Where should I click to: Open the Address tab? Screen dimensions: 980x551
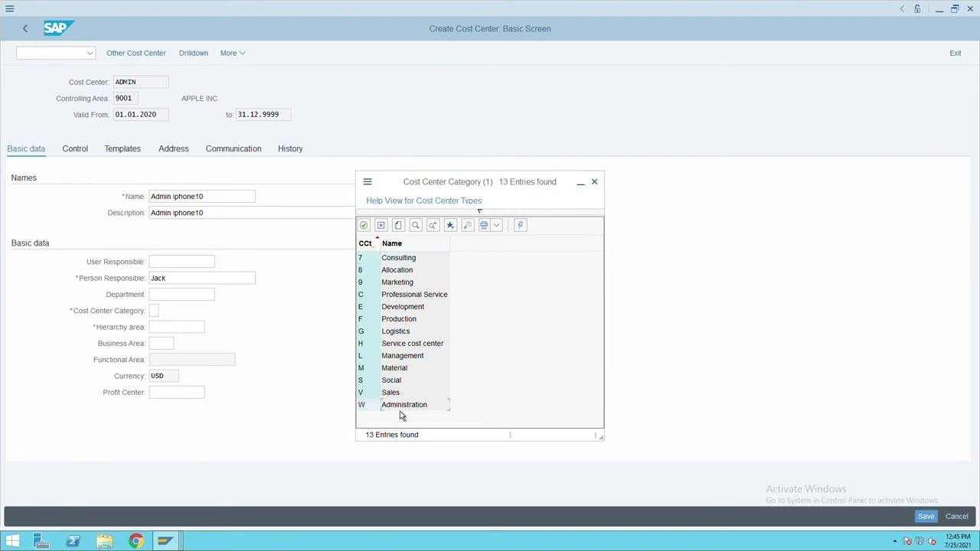[174, 148]
